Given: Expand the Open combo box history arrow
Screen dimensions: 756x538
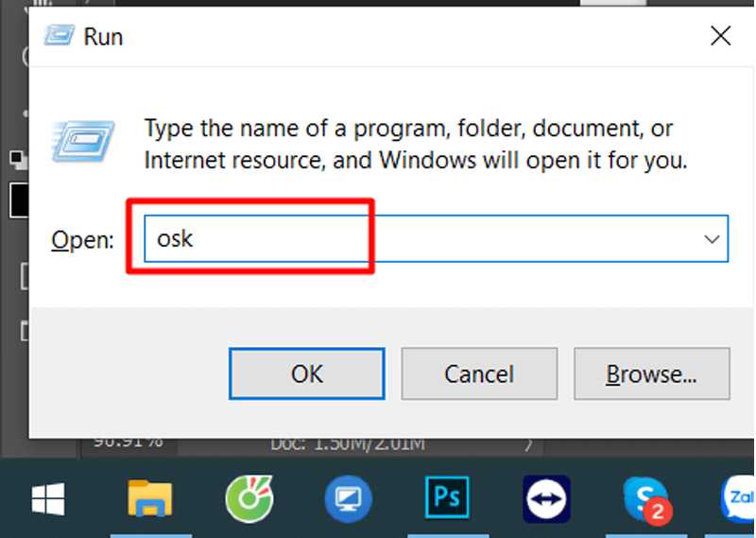Looking at the screenshot, I should pyautogui.click(x=712, y=239).
